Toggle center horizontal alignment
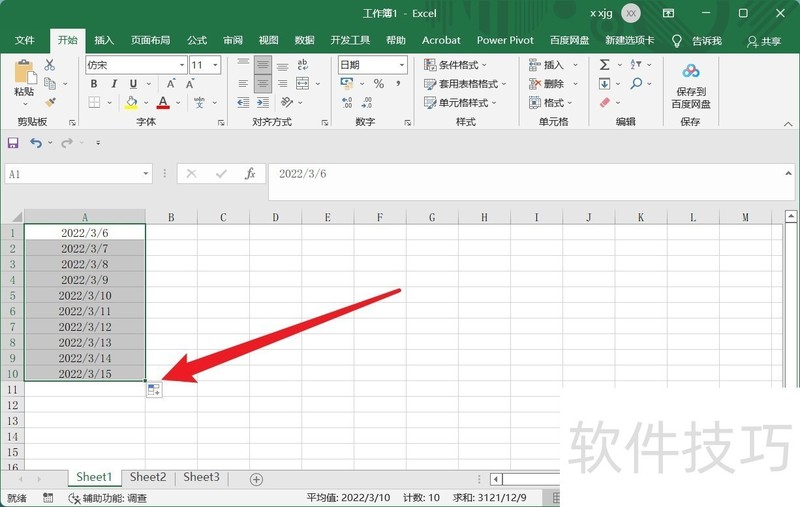The image size is (800, 507). 263,84
